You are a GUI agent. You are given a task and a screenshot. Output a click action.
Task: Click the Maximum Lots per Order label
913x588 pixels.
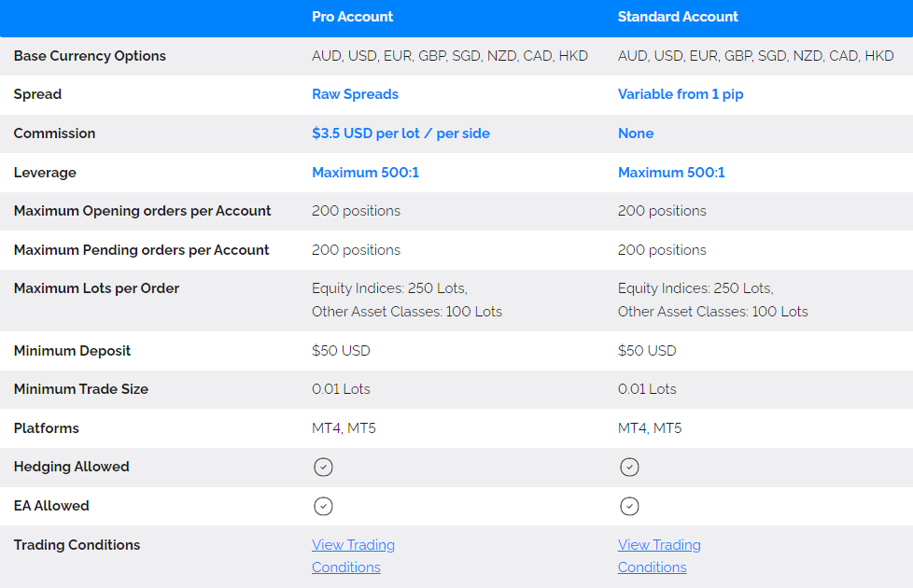(97, 288)
